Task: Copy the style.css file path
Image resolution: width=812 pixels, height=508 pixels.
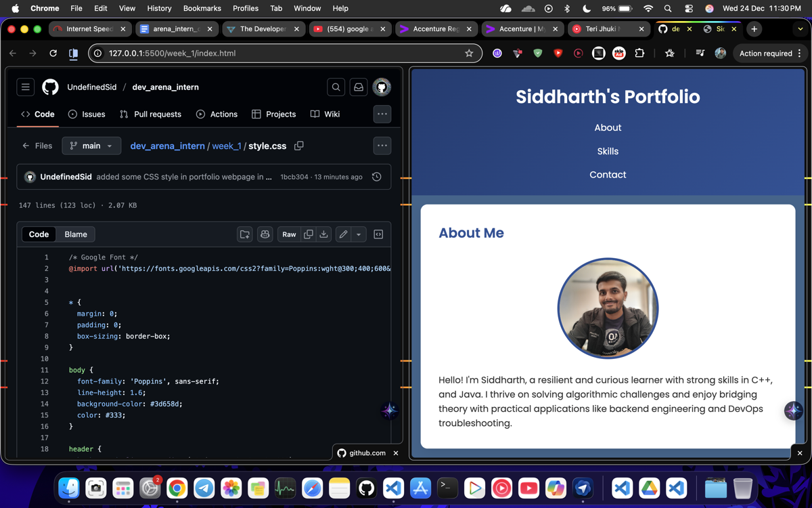Action: [x=299, y=146]
